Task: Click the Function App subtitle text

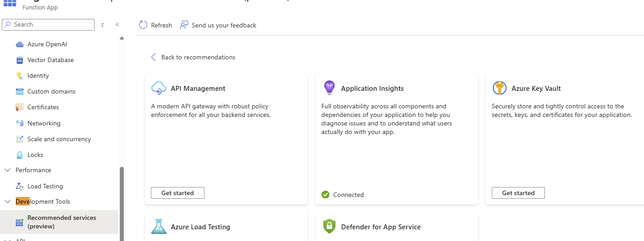Action: coord(40,8)
